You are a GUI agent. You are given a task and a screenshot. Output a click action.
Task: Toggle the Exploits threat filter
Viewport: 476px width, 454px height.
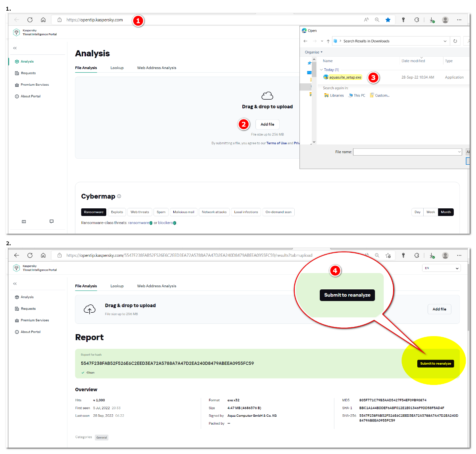117,212
